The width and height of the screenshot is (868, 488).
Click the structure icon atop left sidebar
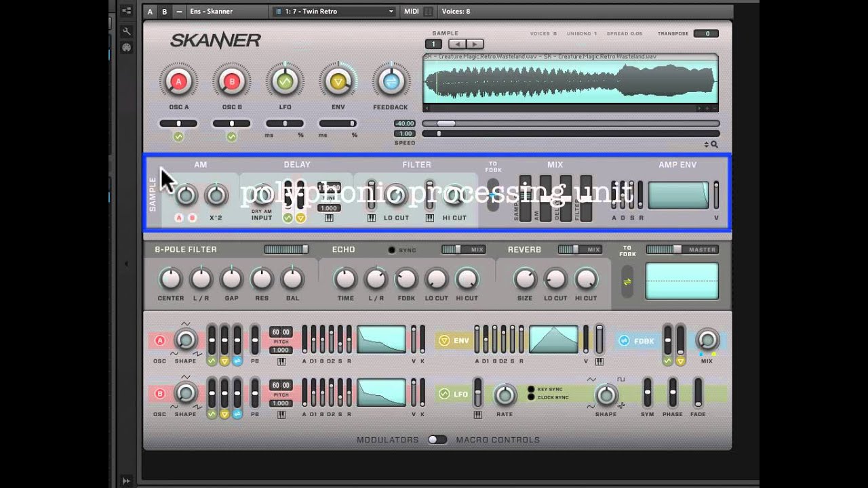click(x=126, y=11)
